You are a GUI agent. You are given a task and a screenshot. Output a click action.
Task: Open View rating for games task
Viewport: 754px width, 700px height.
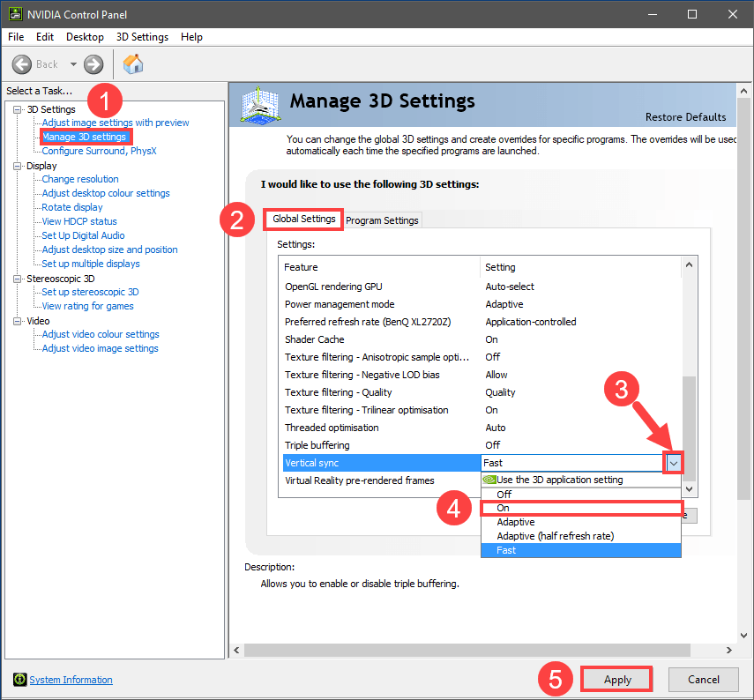click(x=87, y=306)
